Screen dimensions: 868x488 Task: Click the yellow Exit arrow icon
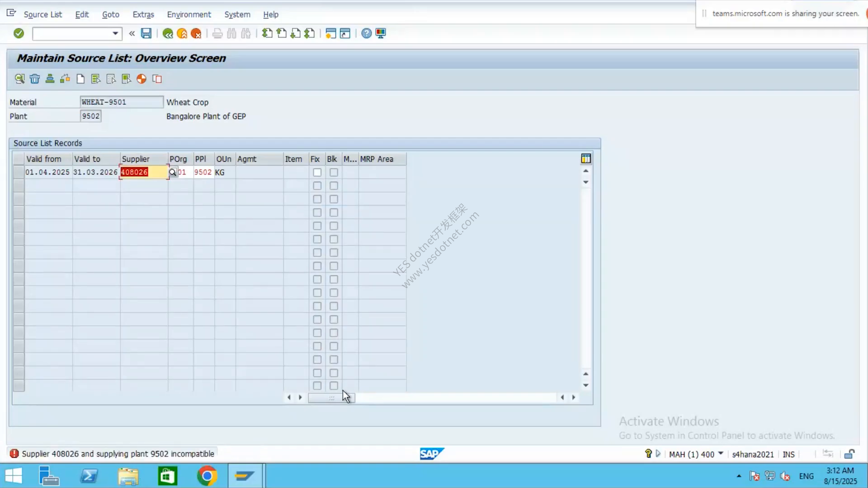point(182,33)
